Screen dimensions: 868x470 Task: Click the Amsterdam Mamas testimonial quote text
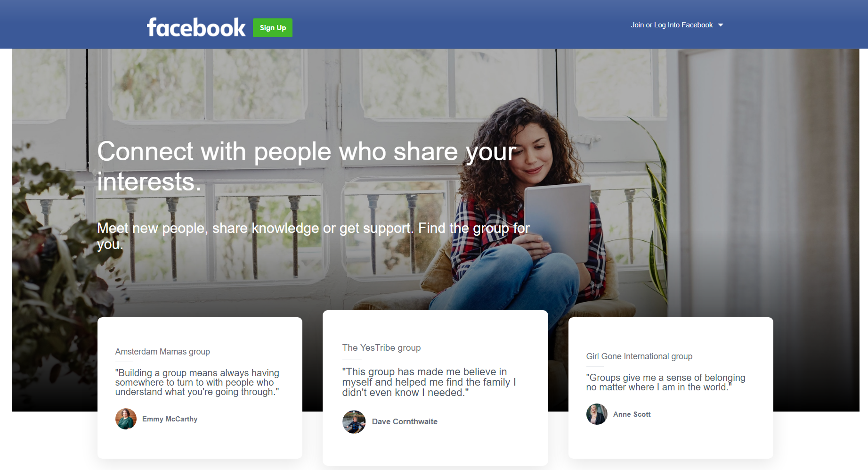(x=197, y=382)
